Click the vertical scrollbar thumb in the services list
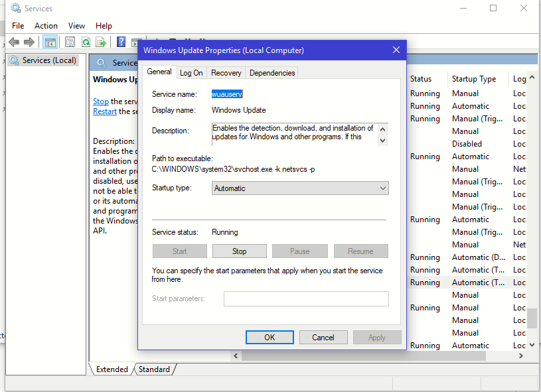The height and width of the screenshot is (392, 541). click(532, 318)
